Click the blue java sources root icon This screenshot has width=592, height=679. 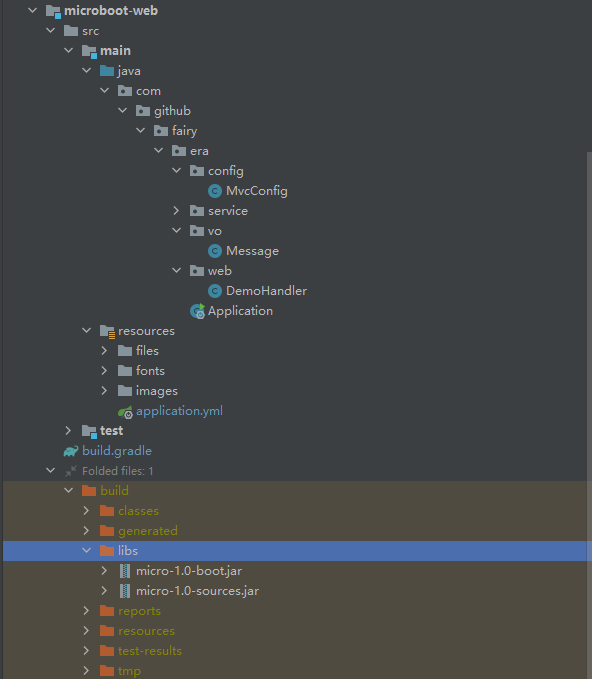(x=107, y=71)
